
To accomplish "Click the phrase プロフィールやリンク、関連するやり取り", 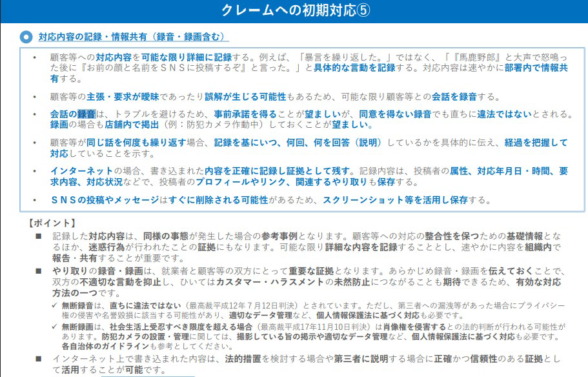I will (x=281, y=181).
